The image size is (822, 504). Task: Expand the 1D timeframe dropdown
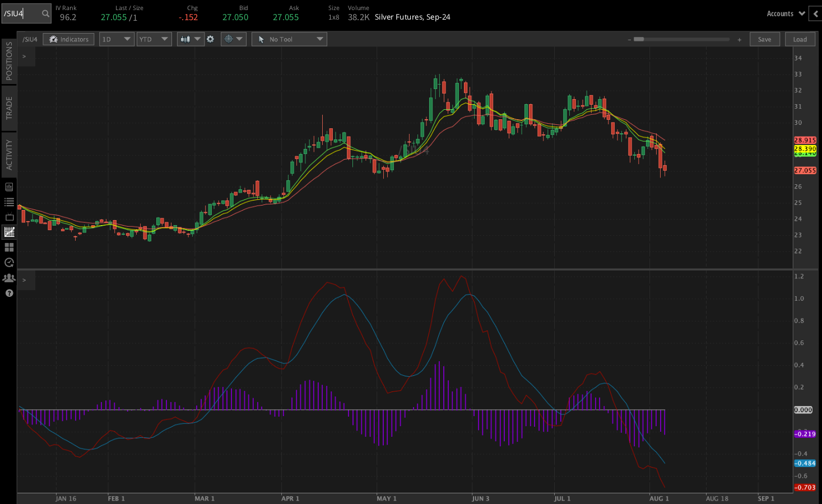(117, 39)
